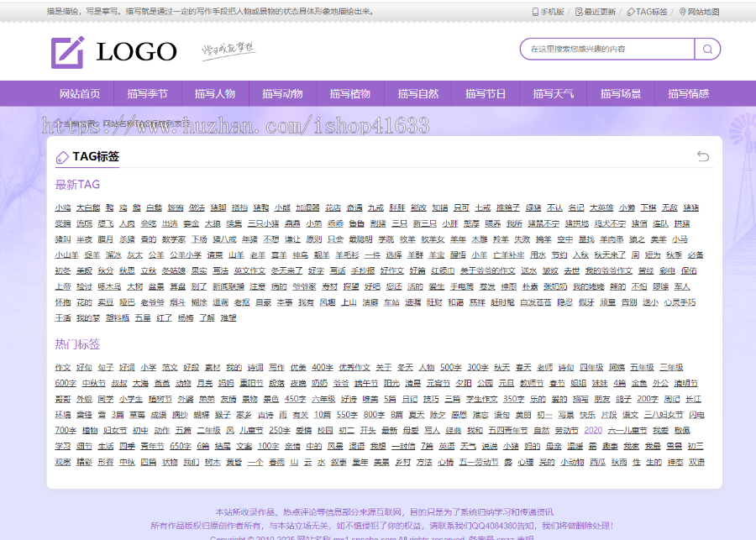Open 描写动物 navigation item

click(282, 93)
